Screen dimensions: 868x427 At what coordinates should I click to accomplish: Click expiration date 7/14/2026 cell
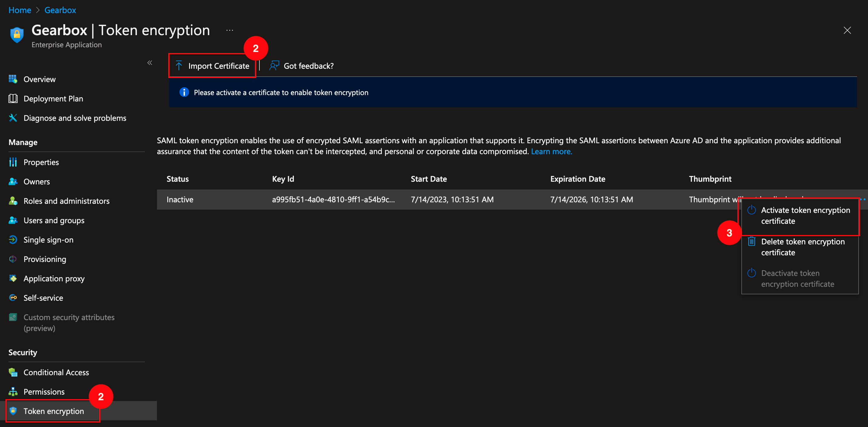coord(591,199)
